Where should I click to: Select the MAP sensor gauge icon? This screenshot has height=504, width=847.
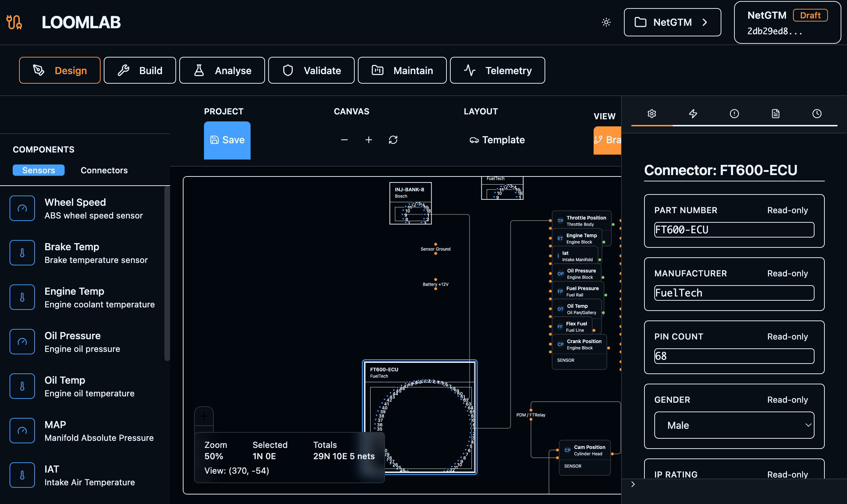click(22, 430)
